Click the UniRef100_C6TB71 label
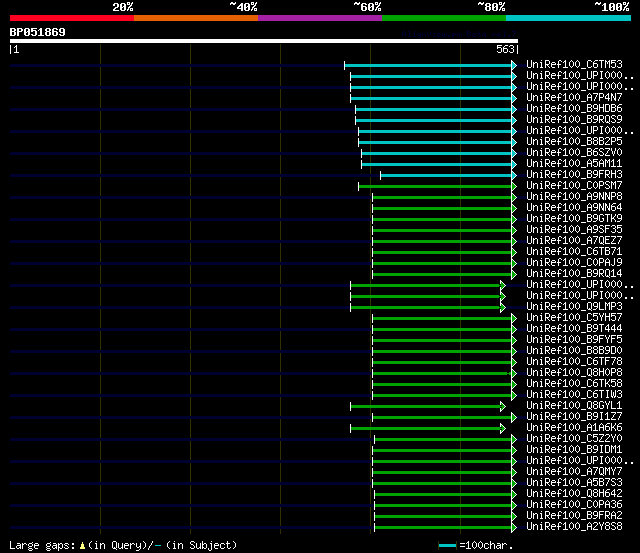Viewport: 640px width, 553px height. tap(574, 252)
